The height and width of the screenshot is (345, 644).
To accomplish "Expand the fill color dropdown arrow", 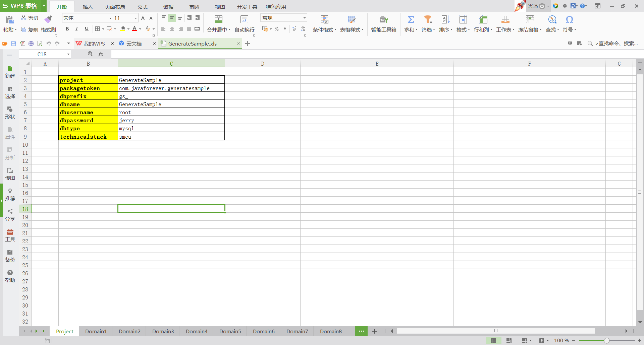I will (128, 29).
